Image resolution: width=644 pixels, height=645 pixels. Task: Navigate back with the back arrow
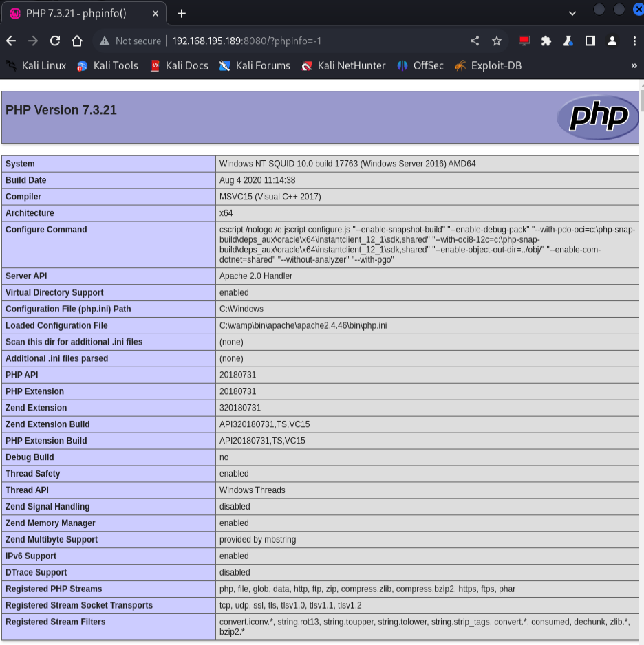[x=11, y=41]
